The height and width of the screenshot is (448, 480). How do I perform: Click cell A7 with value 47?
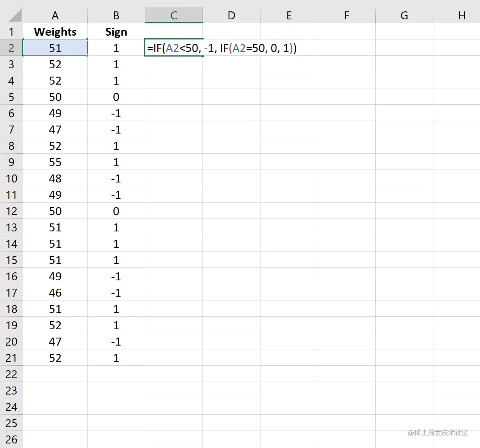(55, 129)
